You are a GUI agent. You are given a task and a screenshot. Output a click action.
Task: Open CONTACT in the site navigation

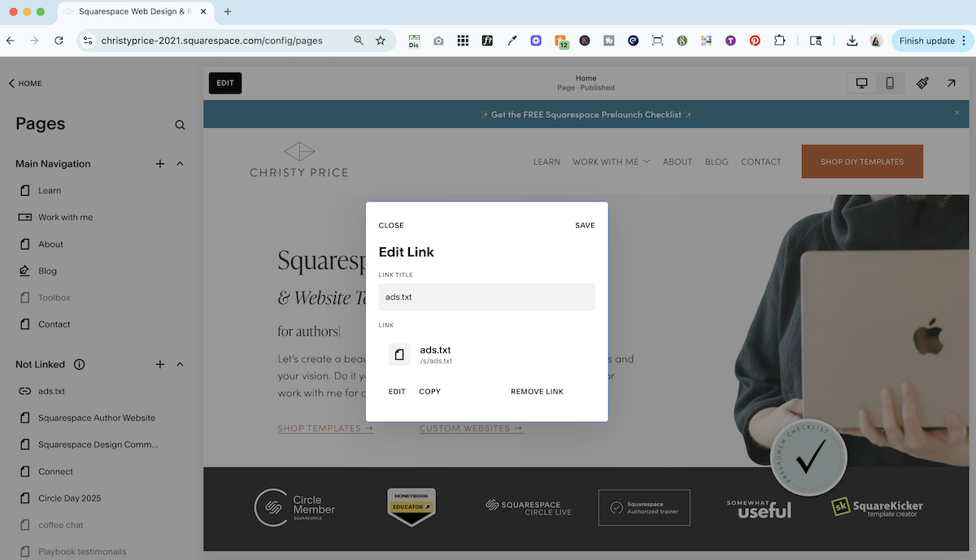[761, 162]
